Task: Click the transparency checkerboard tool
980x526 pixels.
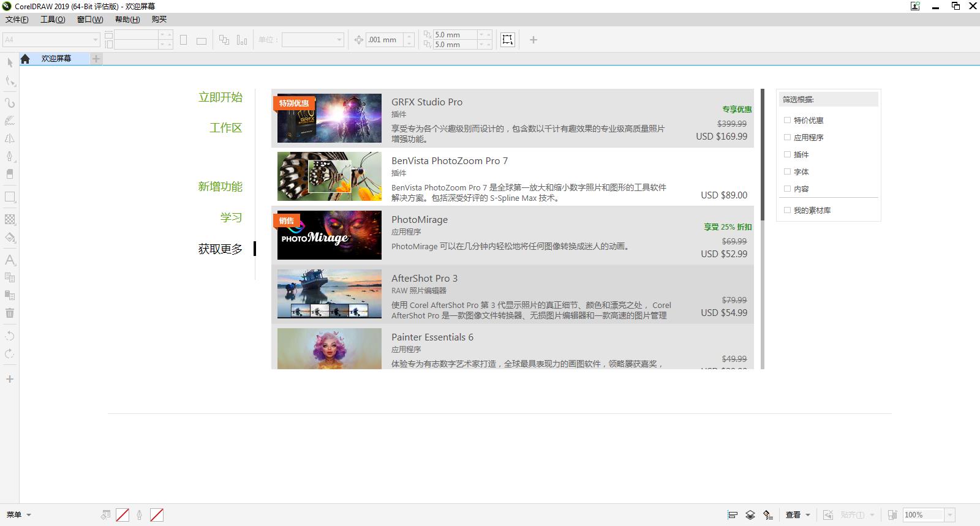Action: (x=10, y=219)
